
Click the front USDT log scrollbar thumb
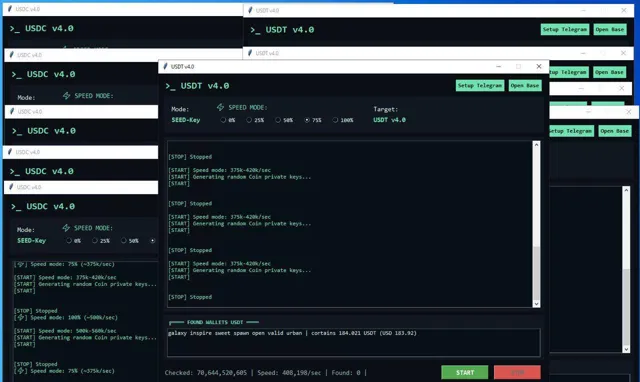coord(536,273)
